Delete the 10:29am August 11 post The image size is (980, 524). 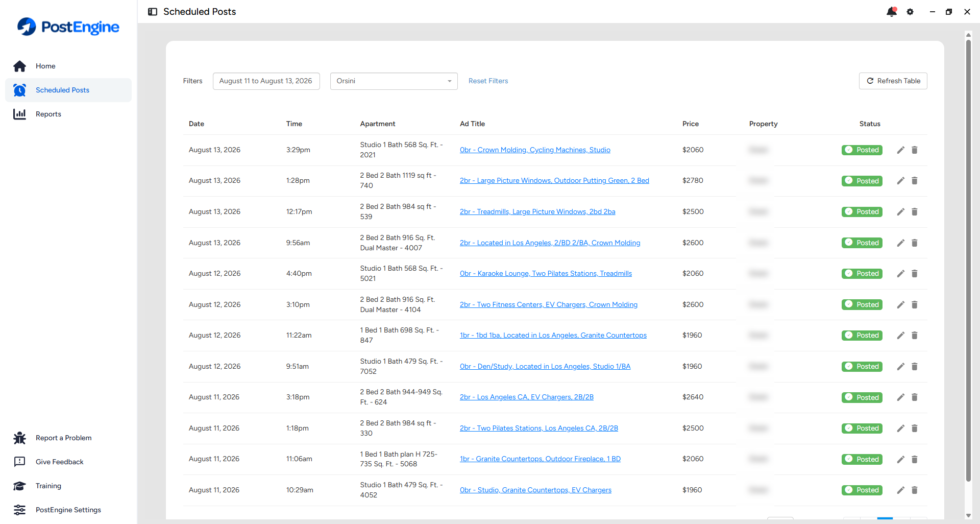915,490
